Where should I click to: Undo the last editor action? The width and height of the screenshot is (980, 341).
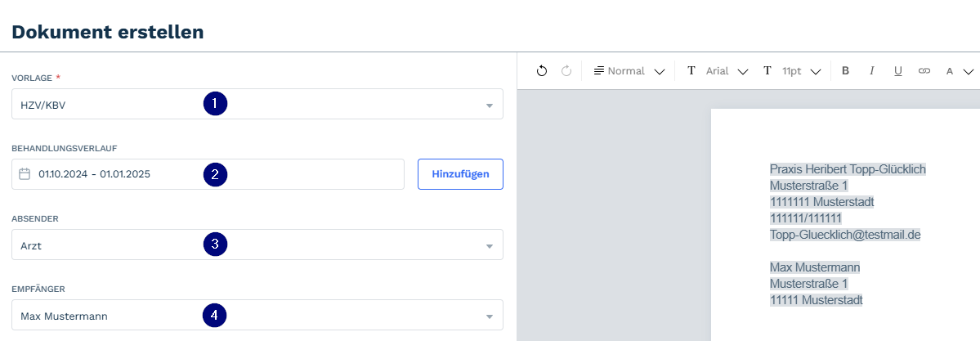[x=542, y=70]
